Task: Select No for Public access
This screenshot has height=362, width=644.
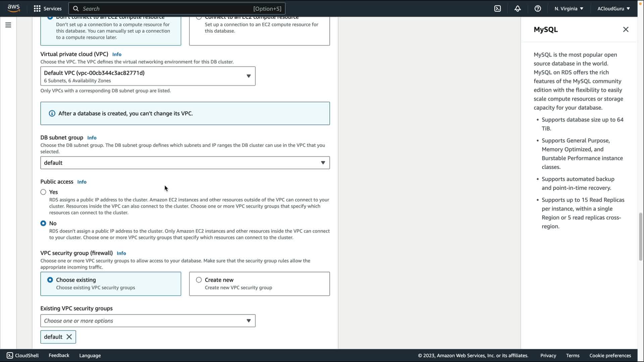Action: tap(43, 223)
